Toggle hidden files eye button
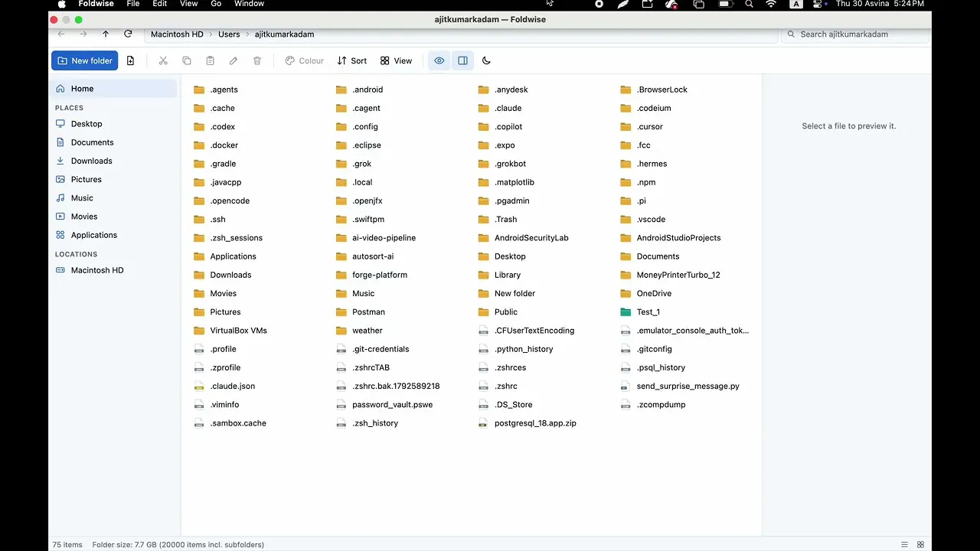The image size is (980, 551). [x=439, y=60]
